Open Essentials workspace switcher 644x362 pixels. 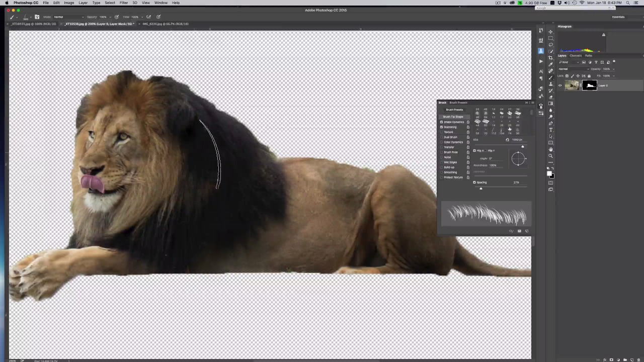tap(618, 17)
